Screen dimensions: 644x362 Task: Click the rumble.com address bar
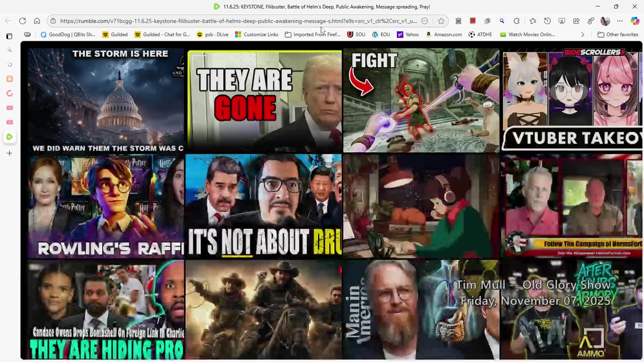tap(238, 21)
